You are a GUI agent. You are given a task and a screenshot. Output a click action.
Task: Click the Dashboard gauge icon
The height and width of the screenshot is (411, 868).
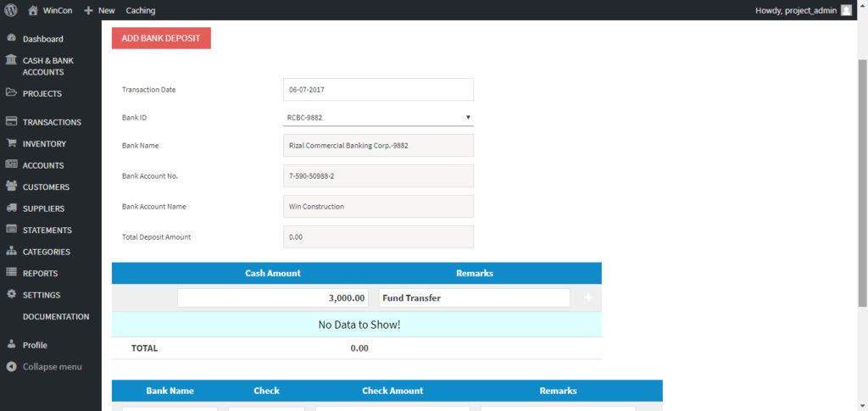click(x=11, y=39)
